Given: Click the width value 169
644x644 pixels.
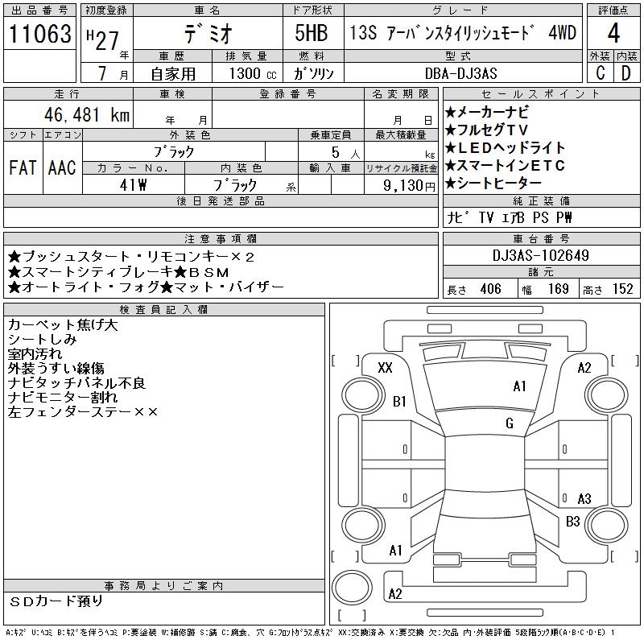Looking at the screenshot, I should pos(559,289).
